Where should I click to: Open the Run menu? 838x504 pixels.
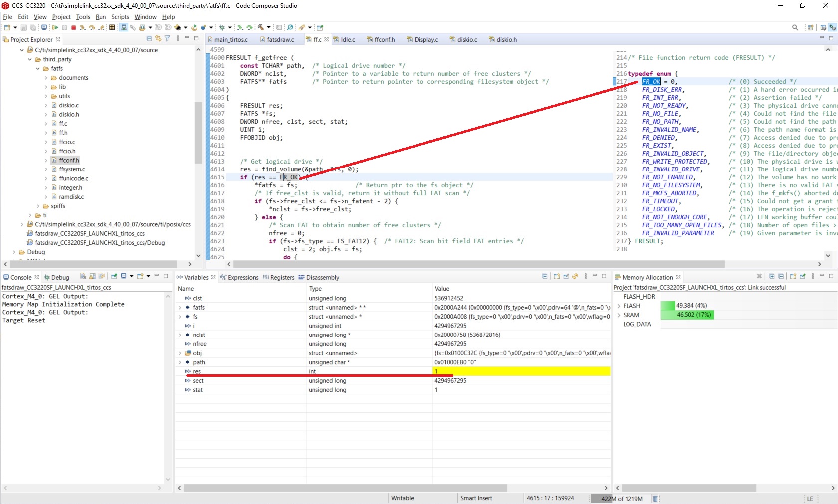click(x=100, y=17)
